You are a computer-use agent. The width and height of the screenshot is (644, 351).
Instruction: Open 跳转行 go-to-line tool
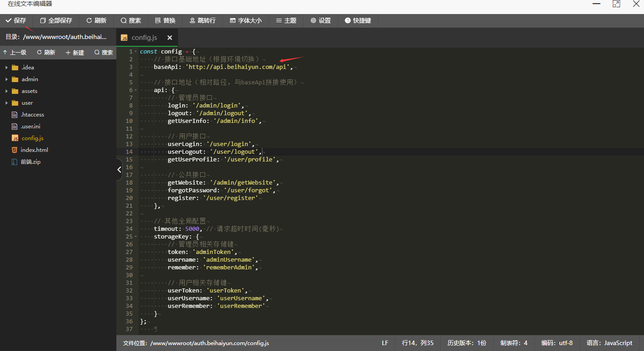[202, 21]
